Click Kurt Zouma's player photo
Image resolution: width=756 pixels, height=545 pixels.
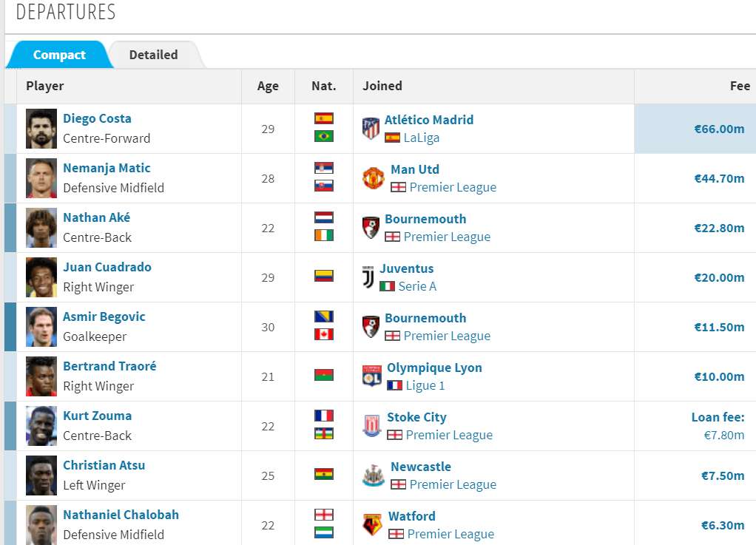coord(41,426)
